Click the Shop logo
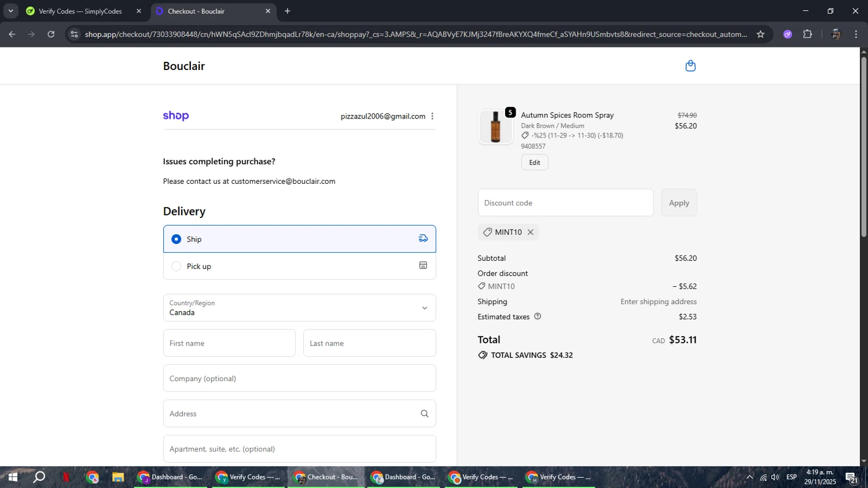This screenshot has height=488, width=868. click(x=176, y=116)
